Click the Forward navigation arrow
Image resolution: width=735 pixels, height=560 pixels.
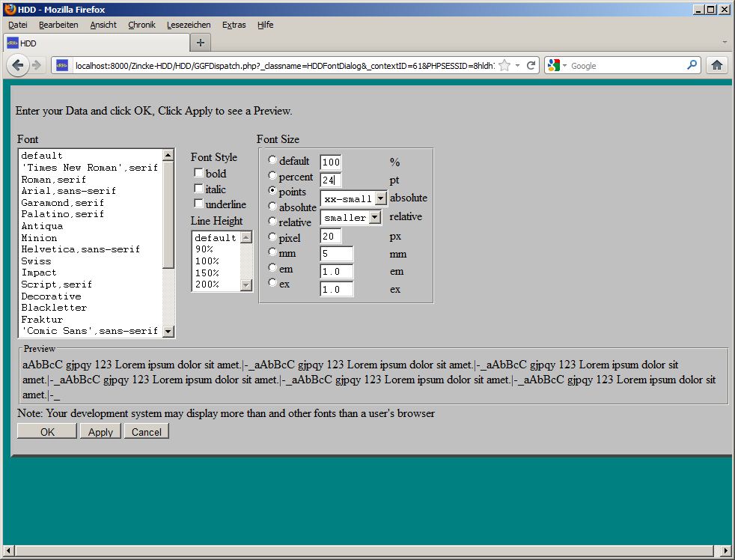click(37, 65)
